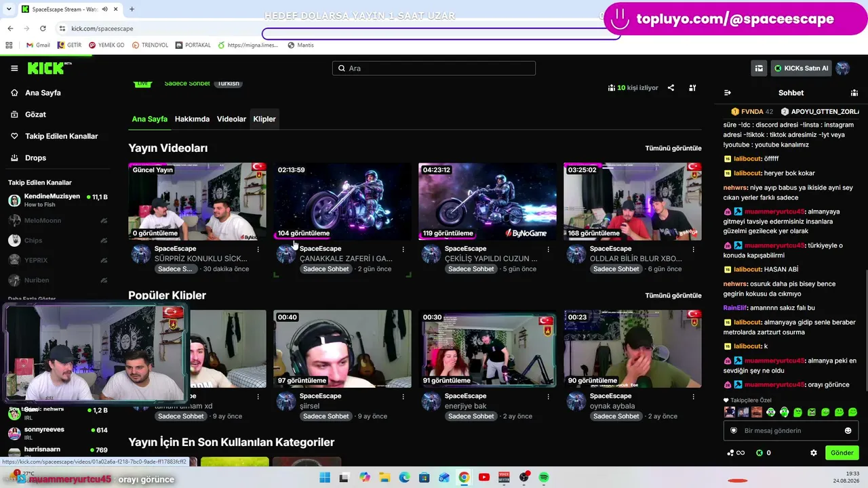Click the KICKs balance icon showing 0
The image size is (868, 488).
tap(763, 453)
